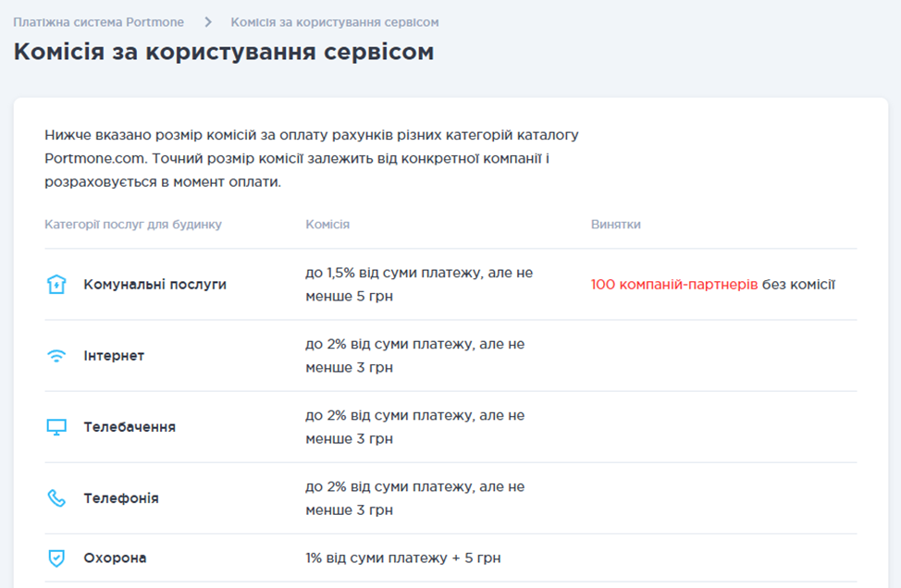Click the Винятки column header

615,225
